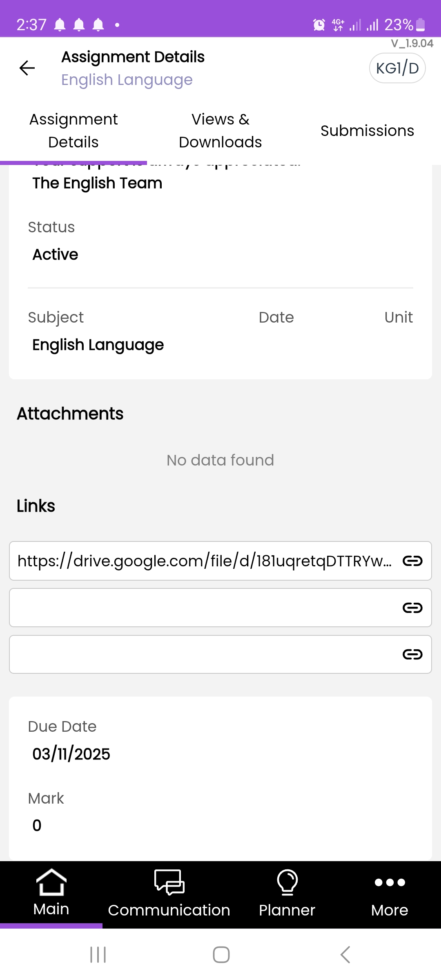The height and width of the screenshot is (980, 441).
Task: Open the Google Drive file link
Action: tap(204, 561)
